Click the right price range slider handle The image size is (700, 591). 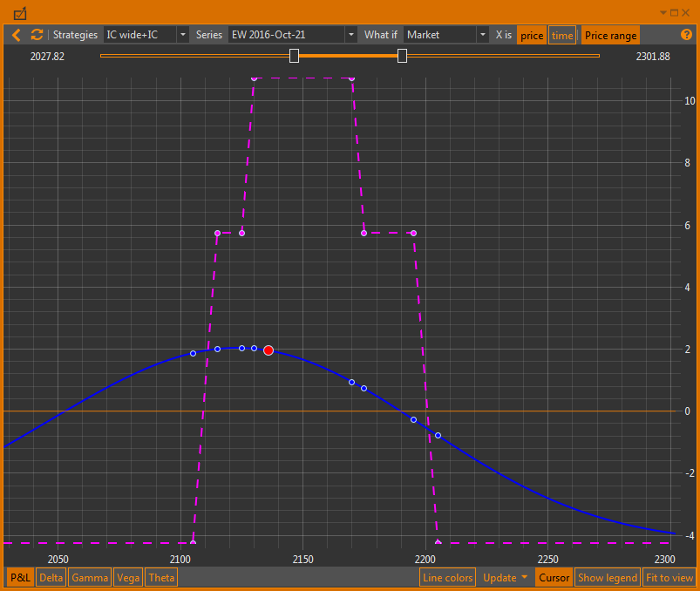click(x=402, y=56)
